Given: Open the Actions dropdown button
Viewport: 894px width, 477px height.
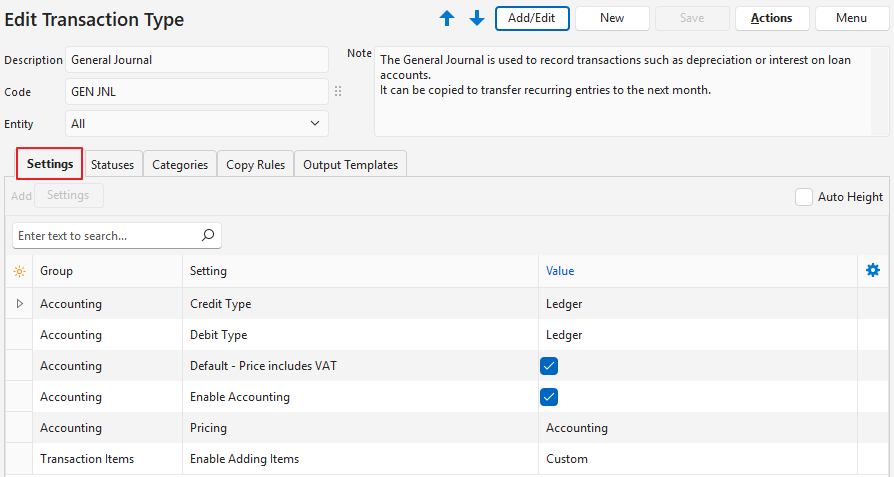Looking at the screenshot, I should coord(771,18).
